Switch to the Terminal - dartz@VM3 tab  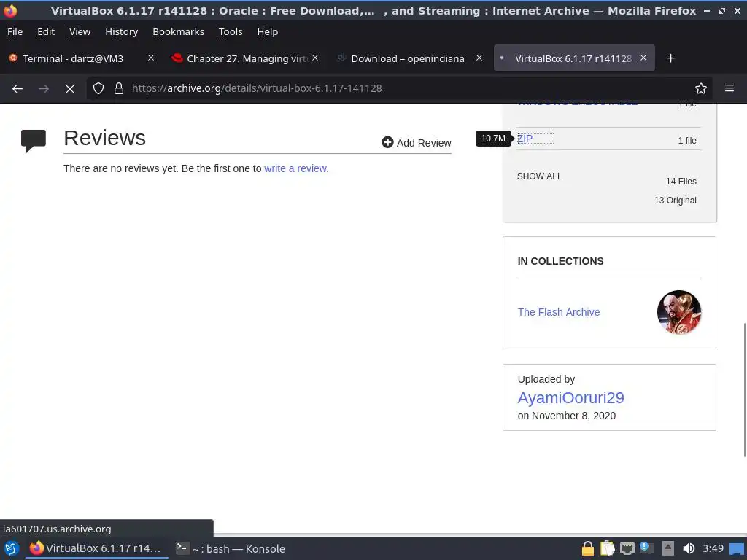(x=81, y=58)
